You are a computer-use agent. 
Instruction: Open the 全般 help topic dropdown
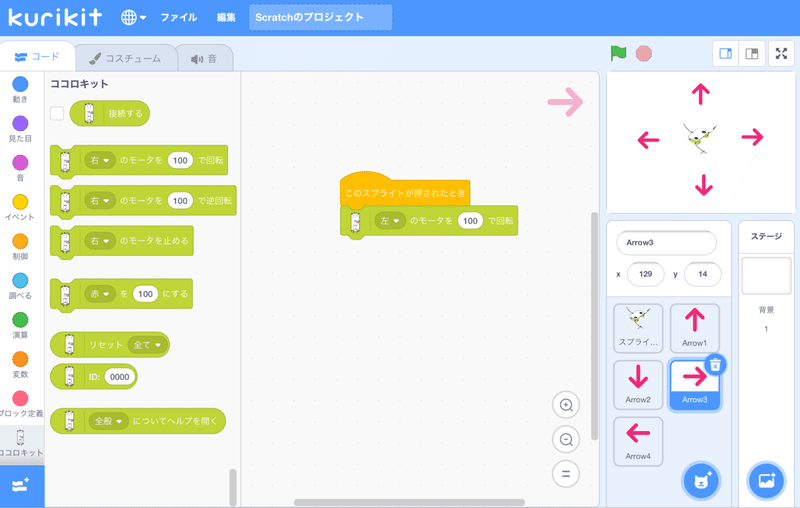point(108,421)
